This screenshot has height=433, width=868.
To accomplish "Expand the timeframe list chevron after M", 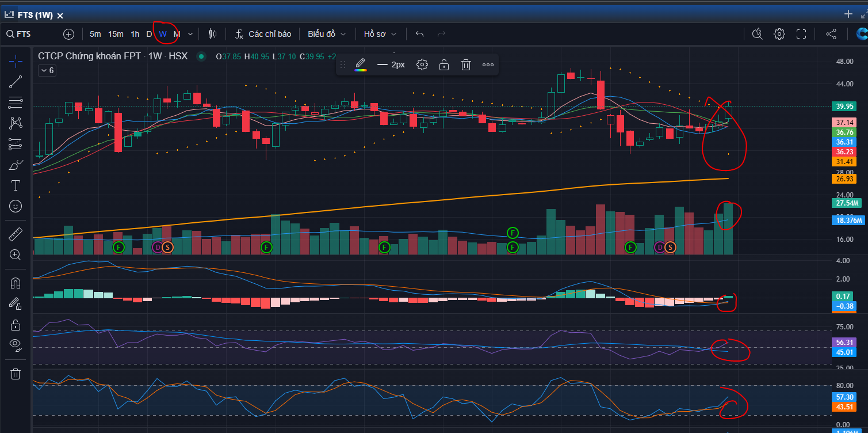I will pyautogui.click(x=190, y=34).
